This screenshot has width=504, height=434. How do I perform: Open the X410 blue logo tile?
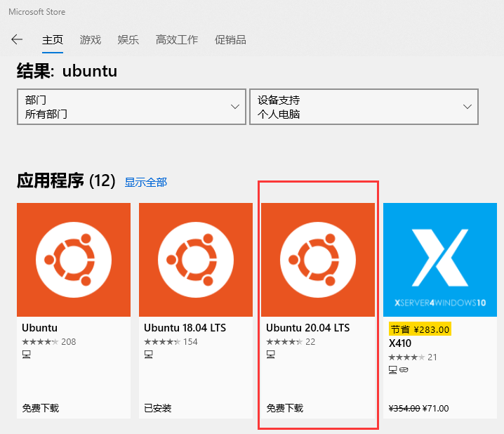click(x=440, y=259)
